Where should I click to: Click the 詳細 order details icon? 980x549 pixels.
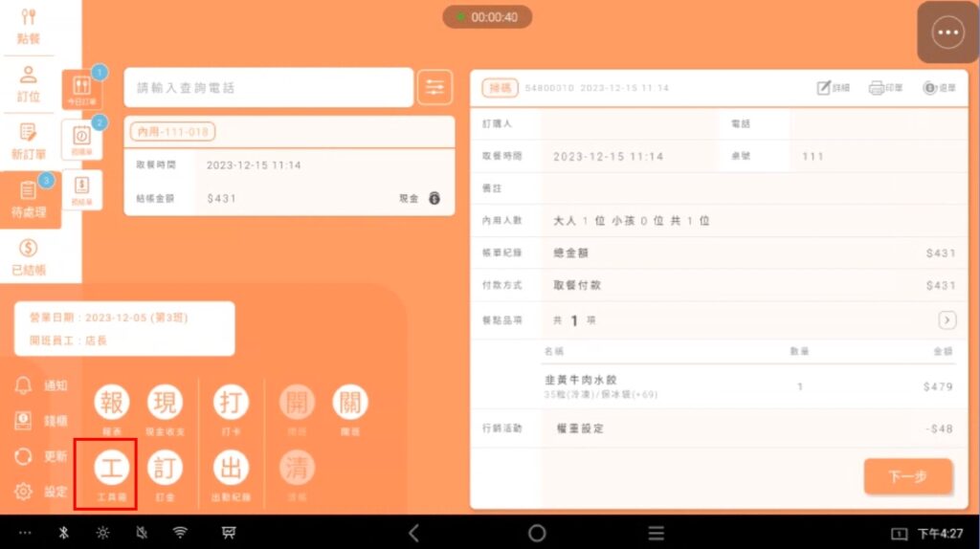(833, 88)
